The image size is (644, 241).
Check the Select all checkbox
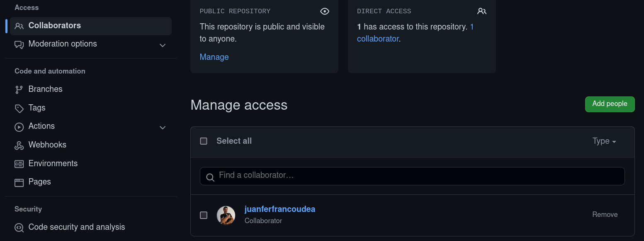[x=204, y=141]
